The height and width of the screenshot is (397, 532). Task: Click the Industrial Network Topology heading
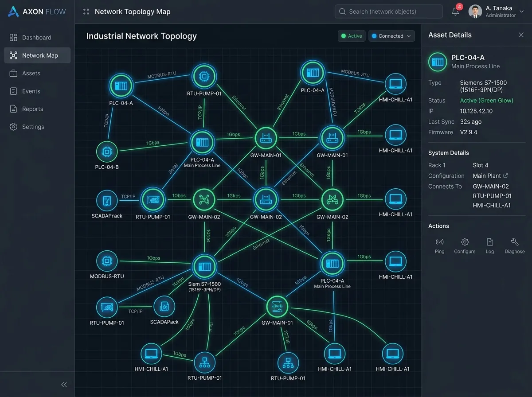pos(141,36)
